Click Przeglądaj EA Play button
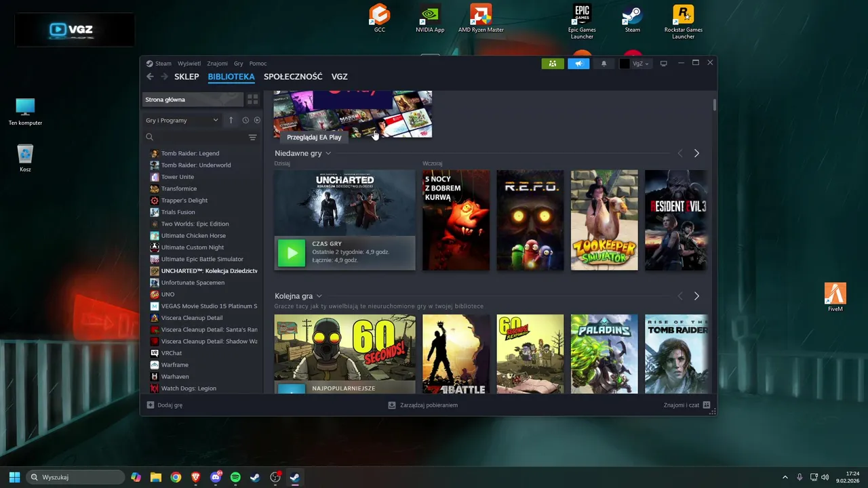 tap(314, 137)
